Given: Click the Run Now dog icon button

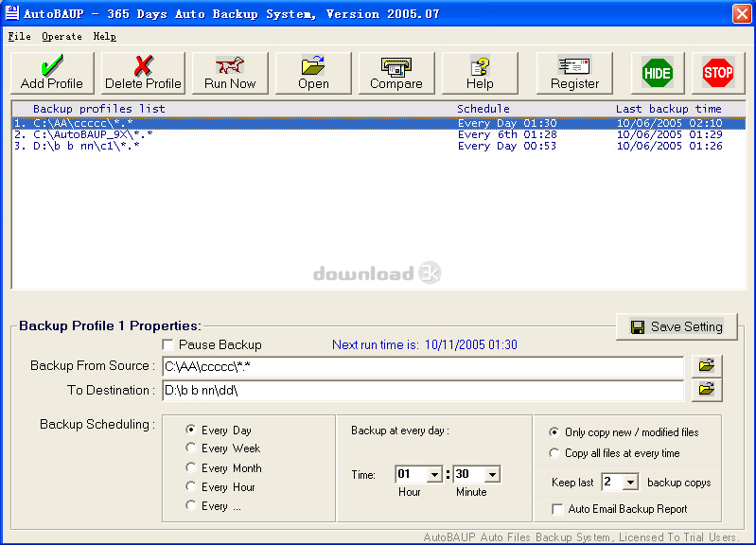Looking at the screenshot, I should pyautogui.click(x=230, y=73).
